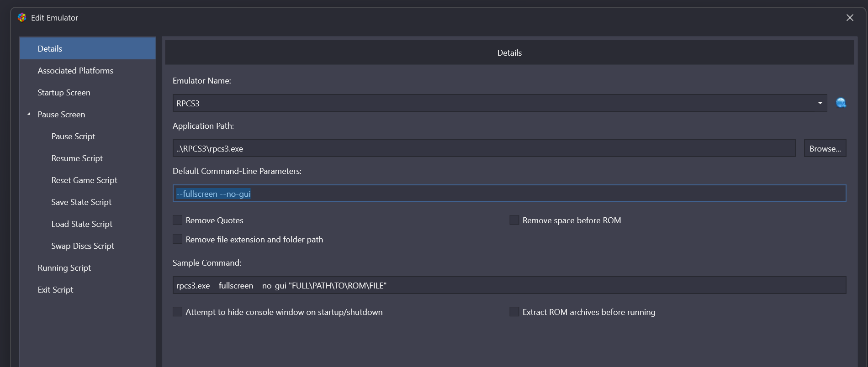
Task: Open the Swap Discs Script page
Action: (x=83, y=246)
